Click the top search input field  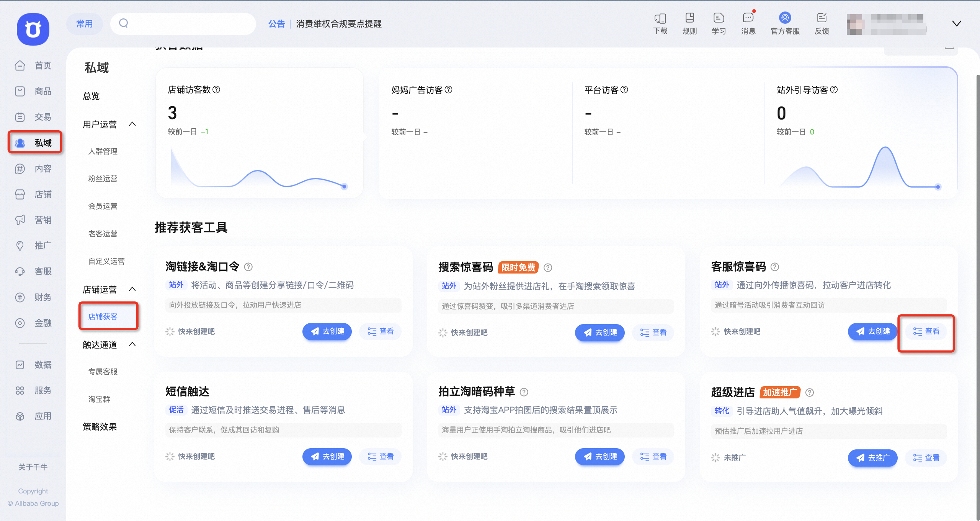tap(183, 24)
